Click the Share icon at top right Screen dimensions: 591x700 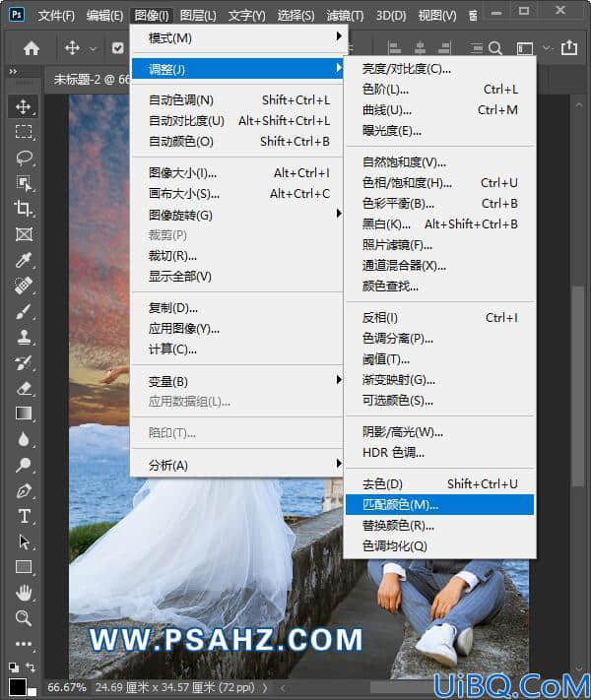[x=569, y=47]
